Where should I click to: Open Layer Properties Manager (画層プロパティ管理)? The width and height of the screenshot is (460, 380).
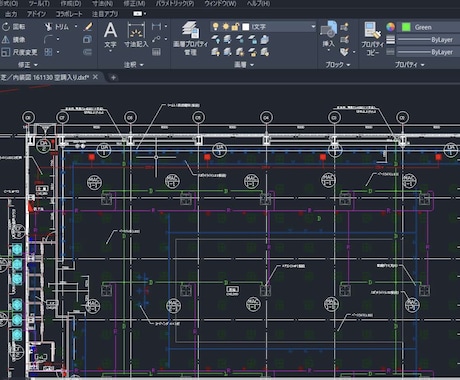(191, 38)
